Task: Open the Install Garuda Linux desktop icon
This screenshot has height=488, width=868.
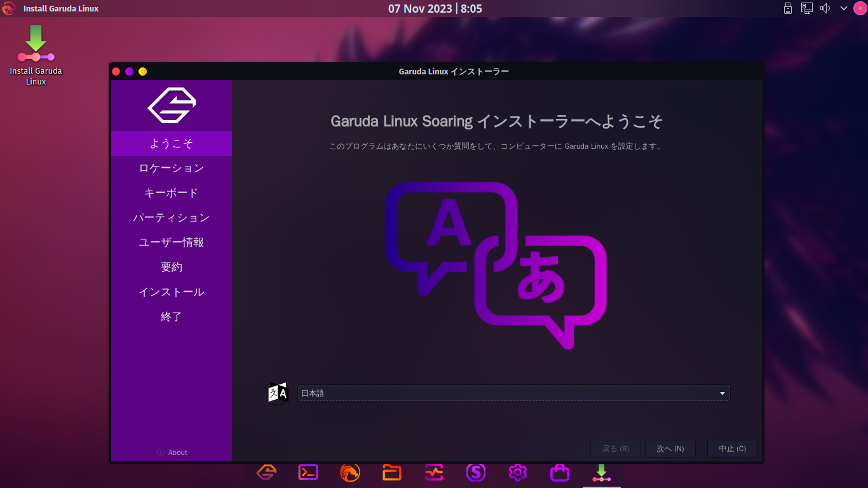Action: [x=36, y=55]
